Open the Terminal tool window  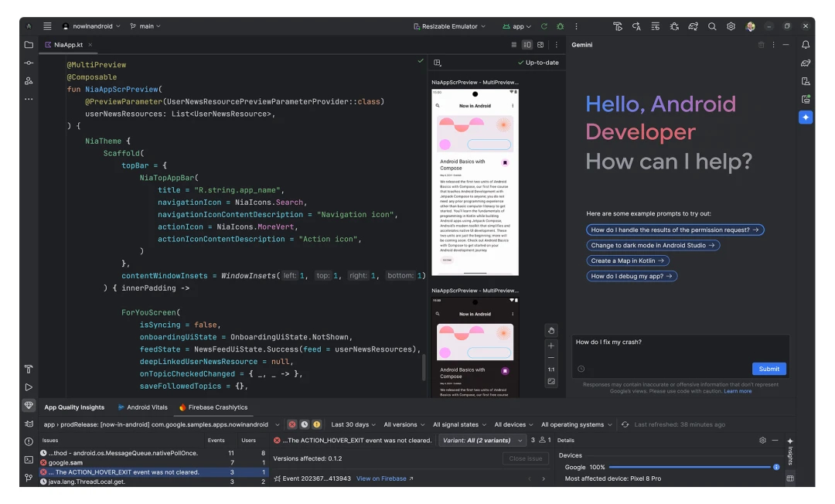[x=29, y=458]
